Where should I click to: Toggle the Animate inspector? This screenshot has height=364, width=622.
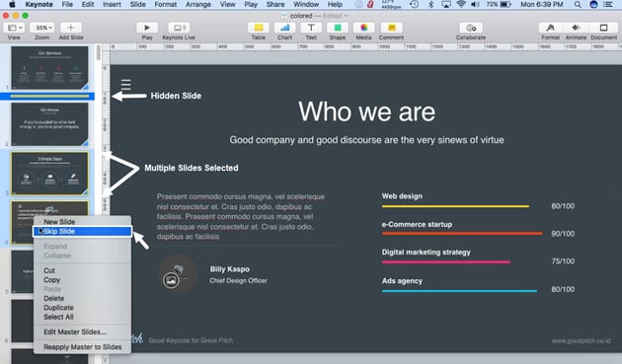pos(576,28)
